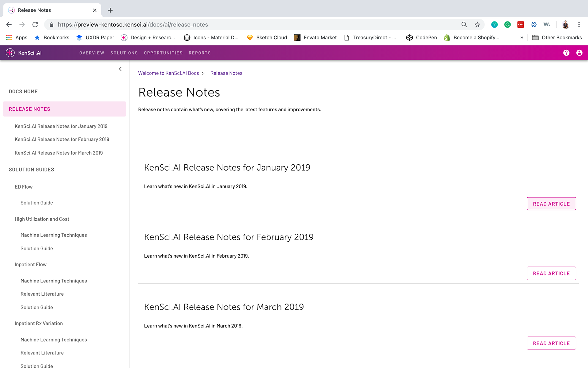Click the zoom magnifier icon in address bar
Viewport: 588px width, 368px height.
pos(464,25)
